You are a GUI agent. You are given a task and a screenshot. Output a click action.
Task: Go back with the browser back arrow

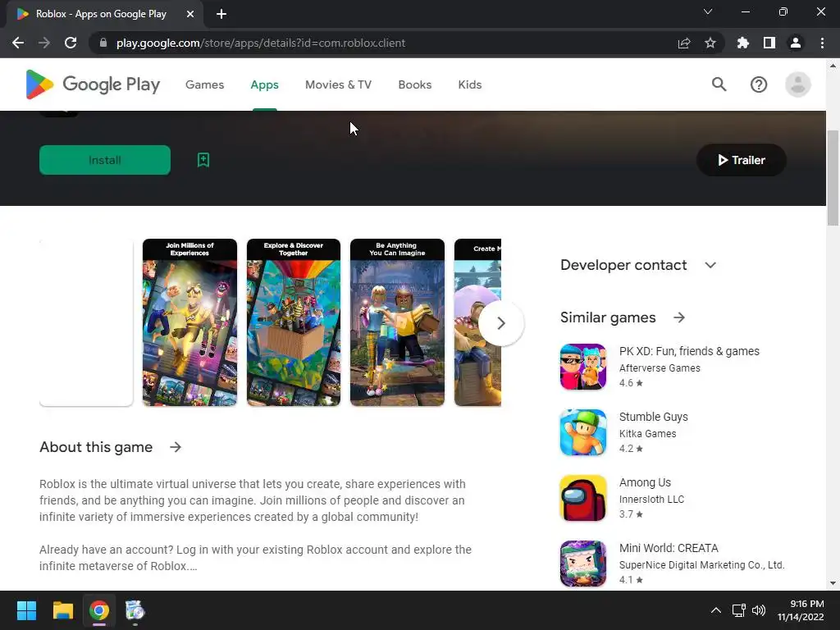tap(18, 43)
